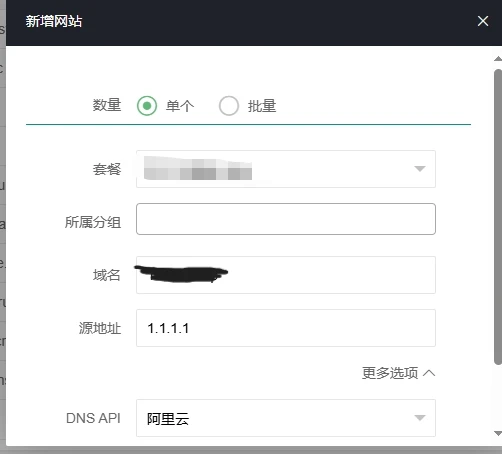The height and width of the screenshot is (454, 502).
Task: Click the 源地址 label text
Action: 100,328
